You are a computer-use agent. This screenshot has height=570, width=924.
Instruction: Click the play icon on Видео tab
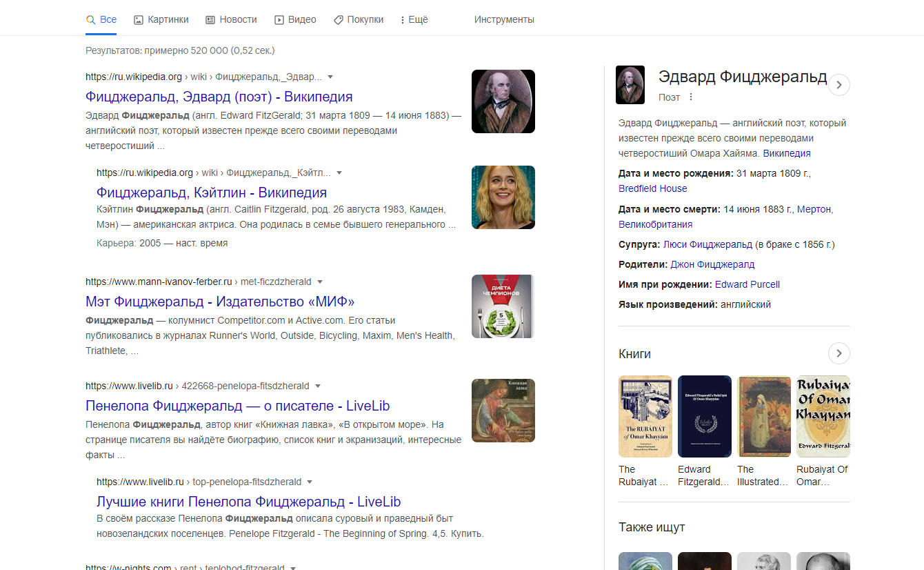tap(279, 20)
